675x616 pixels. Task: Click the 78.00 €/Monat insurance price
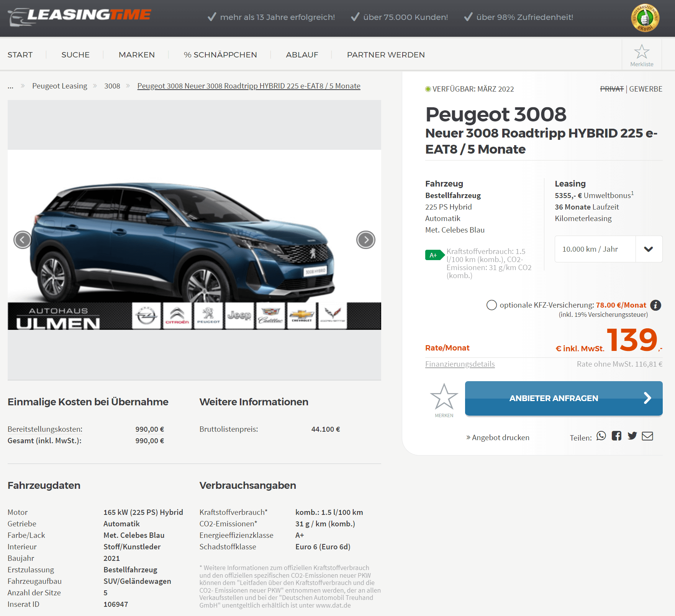point(621,305)
